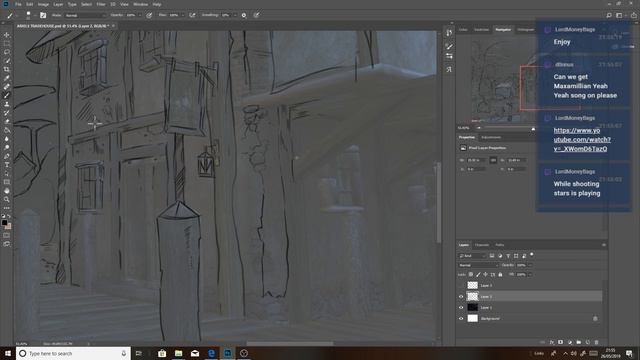Open layer filter Kind dropdown
Screen dimensions: 640x360
[472, 256]
